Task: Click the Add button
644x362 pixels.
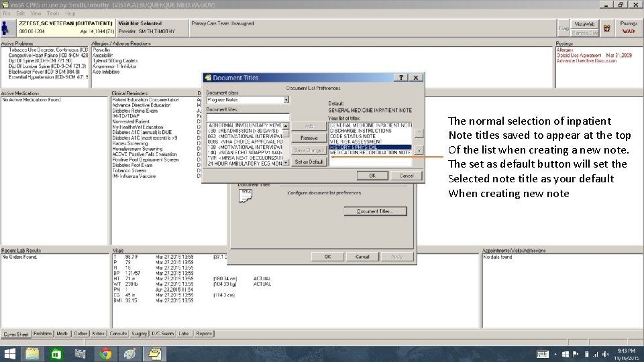Action: pyautogui.click(x=309, y=127)
